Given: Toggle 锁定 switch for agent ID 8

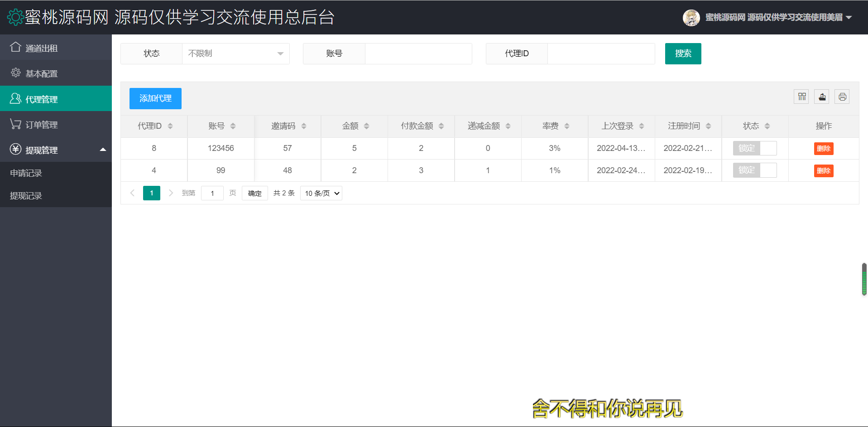Looking at the screenshot, I should pos(754,148).
